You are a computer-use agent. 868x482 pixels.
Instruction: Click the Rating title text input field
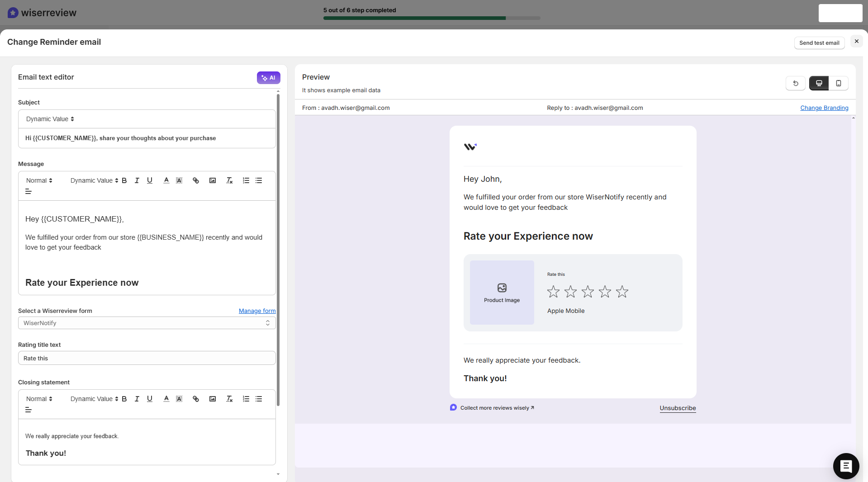pos(147,358)
